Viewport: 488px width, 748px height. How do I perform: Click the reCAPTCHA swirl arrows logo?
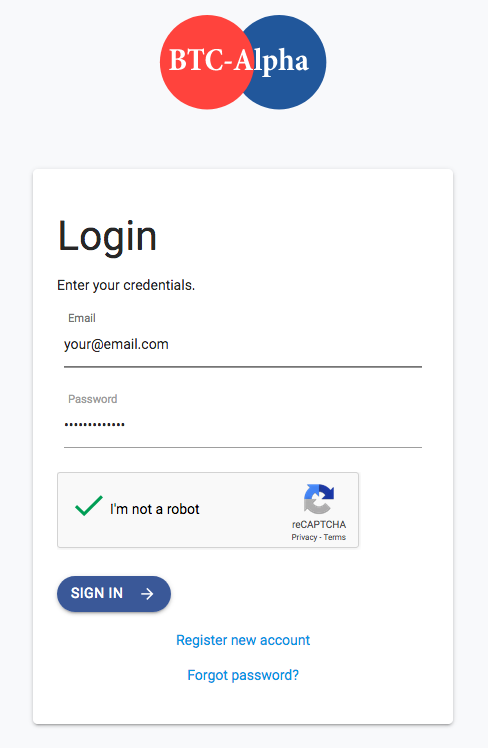[319, 499]
